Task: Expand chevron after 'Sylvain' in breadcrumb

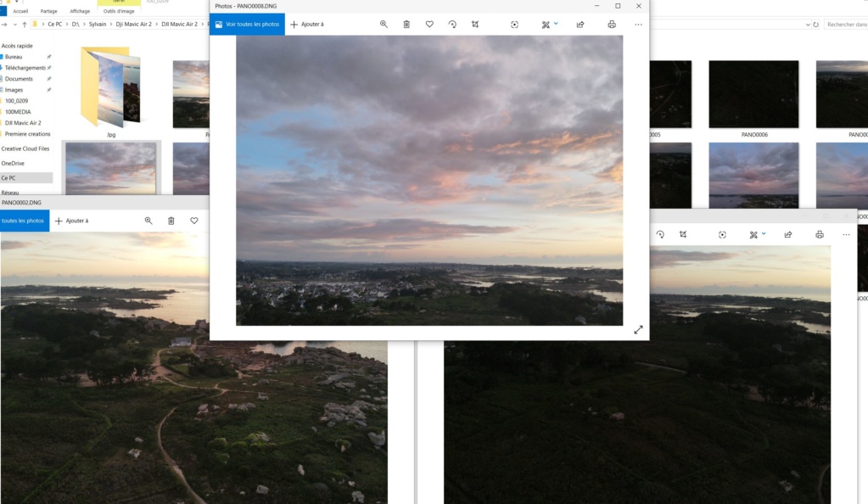Action: pyautogui.click(x=110, y=25)
